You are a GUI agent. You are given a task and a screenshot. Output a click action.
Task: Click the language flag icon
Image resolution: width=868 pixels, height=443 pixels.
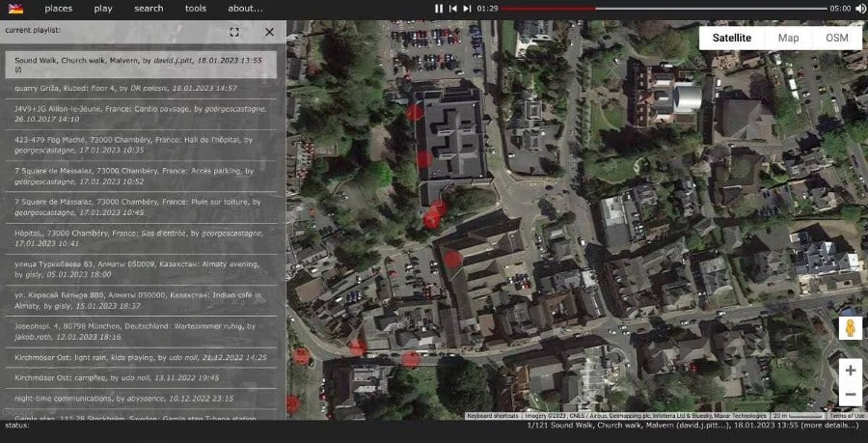tap(16, 9)
